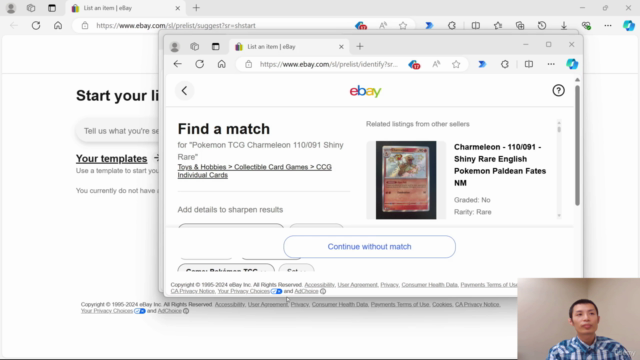640x360 pixels.
Task: Click Continue without match button
Action: click(369, 247)
